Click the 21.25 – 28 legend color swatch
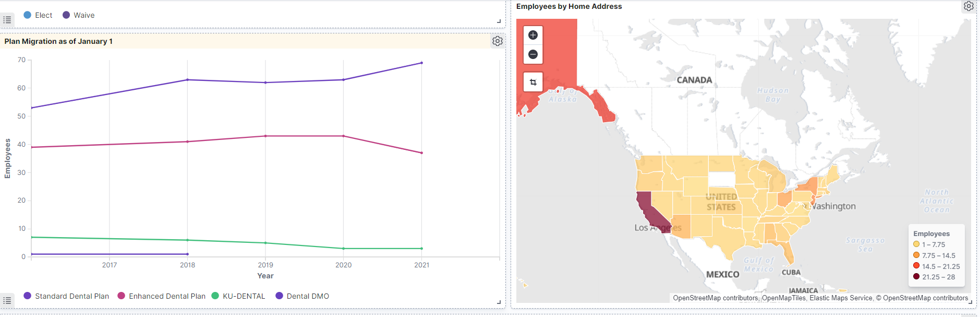This screenshot has height=317, width=980. coord(916,277)
